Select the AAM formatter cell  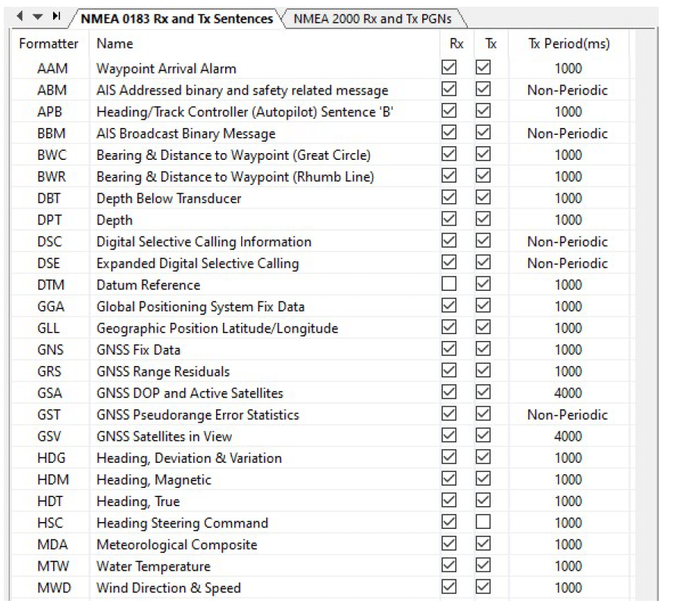[52, 69]
